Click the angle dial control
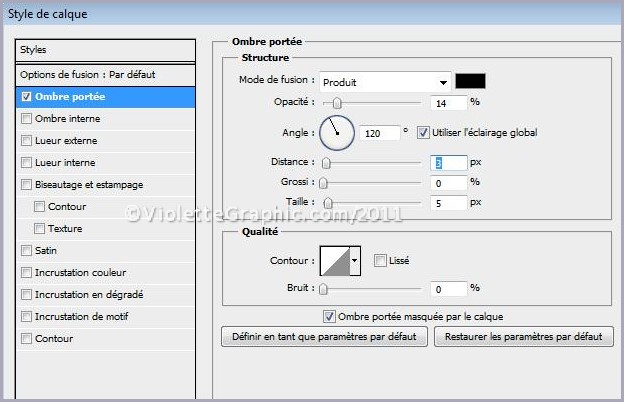Viewport: 624px width, 402px height. [337, 131]
